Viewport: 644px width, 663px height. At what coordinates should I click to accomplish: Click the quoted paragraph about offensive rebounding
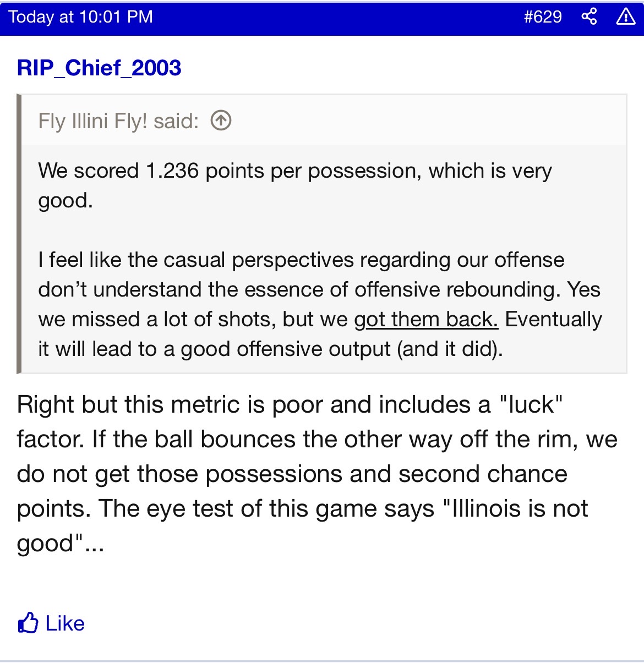click(x=320, y=304)
